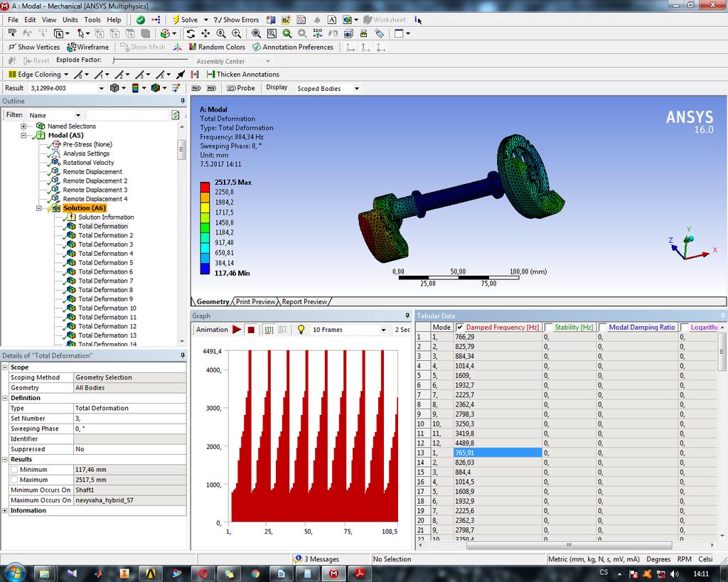Click Zoom To Fit icon
Image resolution: width=728 pixels, height=582 pixels.
[256, 33]
